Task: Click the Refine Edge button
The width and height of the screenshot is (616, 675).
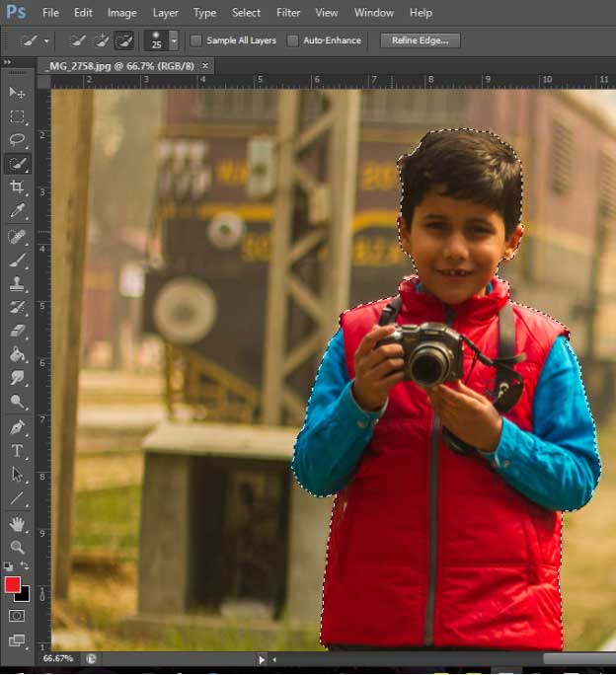Action: click(x=420, y=40)
